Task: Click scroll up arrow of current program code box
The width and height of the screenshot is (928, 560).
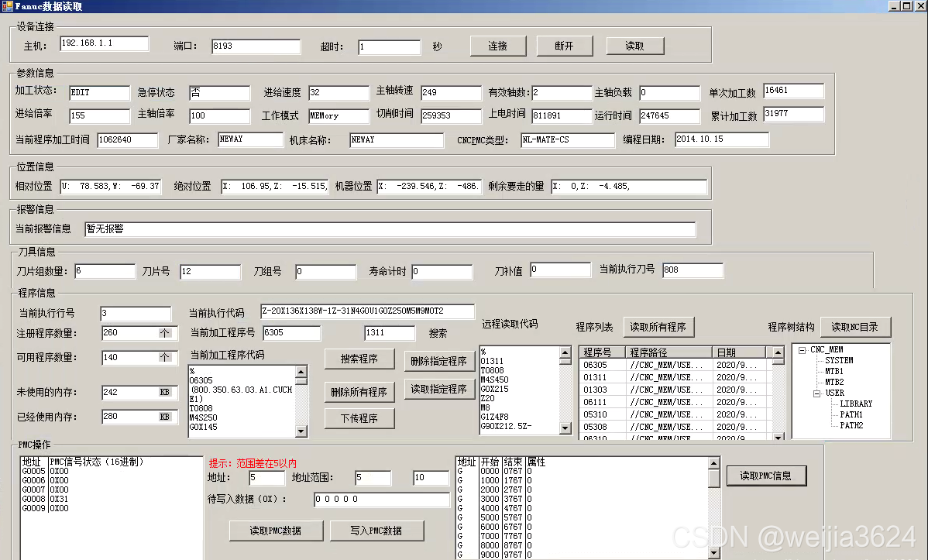Action: (301, 373)
